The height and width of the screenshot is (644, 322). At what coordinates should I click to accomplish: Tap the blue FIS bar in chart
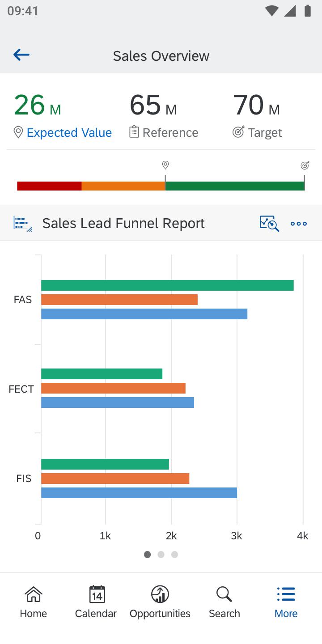(x=139, y=493)
